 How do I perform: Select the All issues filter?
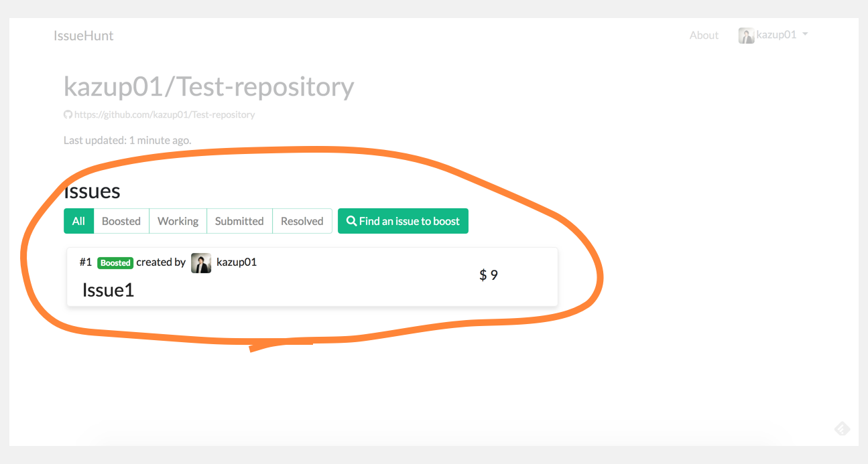coord(78,221)
